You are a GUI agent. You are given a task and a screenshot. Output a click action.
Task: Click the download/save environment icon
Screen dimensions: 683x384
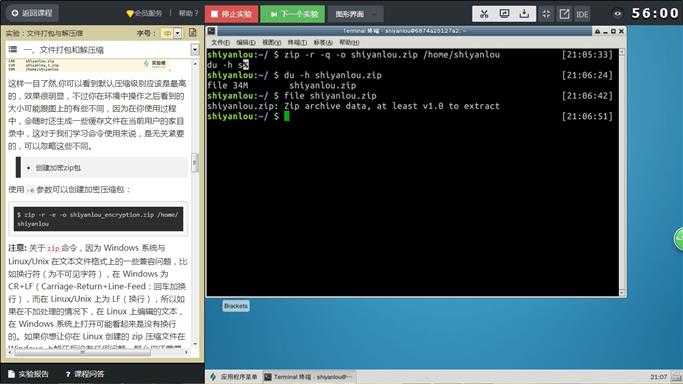pyautogui.click(x=524, y=14)
